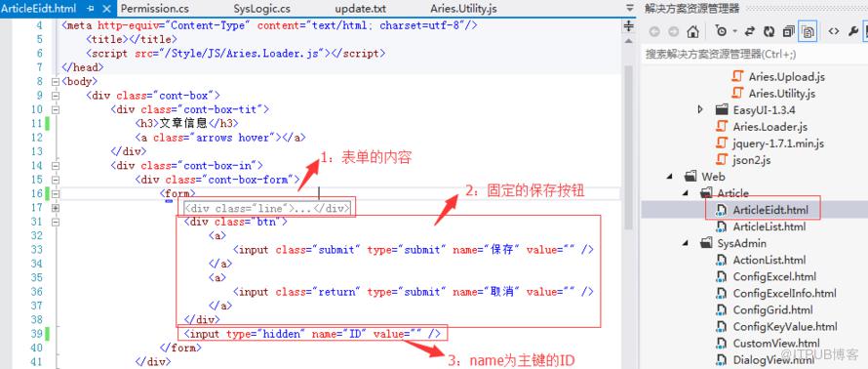Click the editor scrollbar up arrow
Viewport: 868px width, 369px height.
(628, 42)
